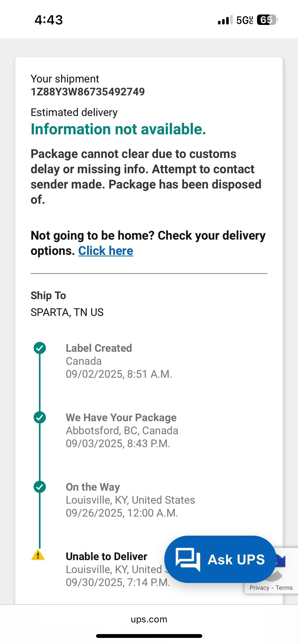Tap the battery indicator in the status bar
This screenshot has width=298, height=644.
pos(266,20)
